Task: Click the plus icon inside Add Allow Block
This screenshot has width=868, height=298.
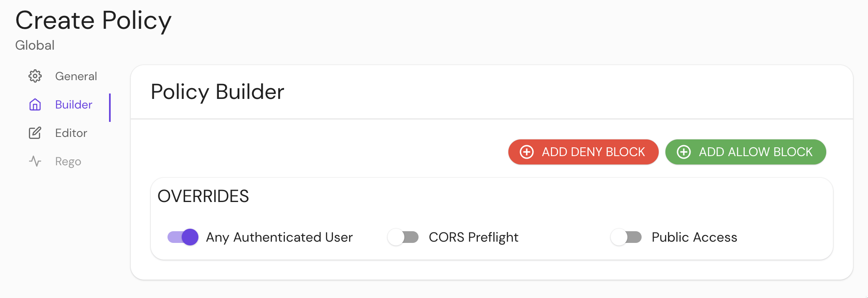Action: pyautogui.click(x=683, y=152)
